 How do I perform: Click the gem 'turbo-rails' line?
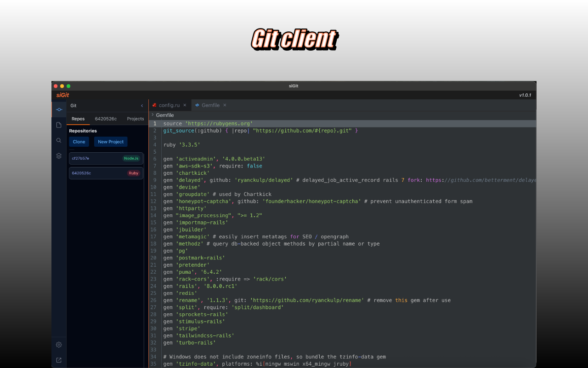(190, 343)
